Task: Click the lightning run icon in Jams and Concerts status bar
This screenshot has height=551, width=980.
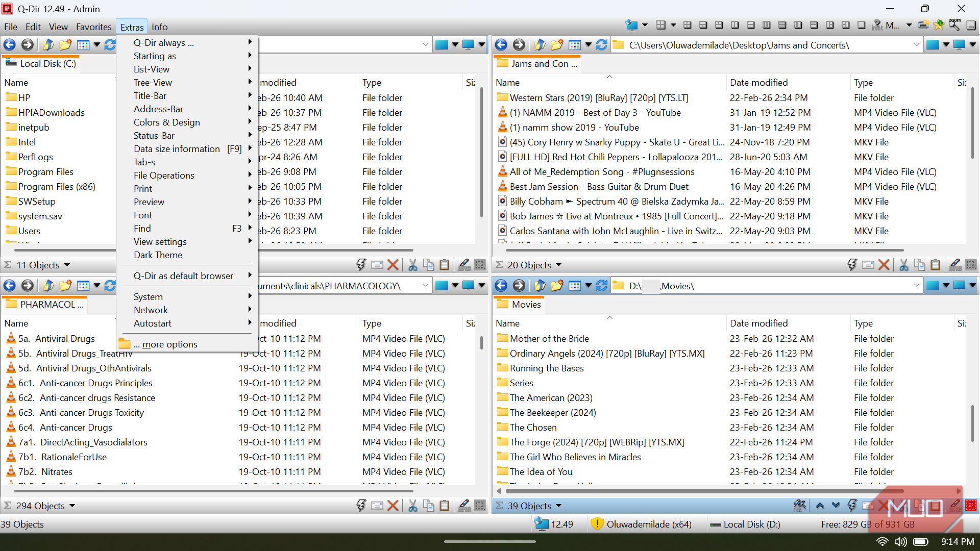Action: (x=852, y=264)
